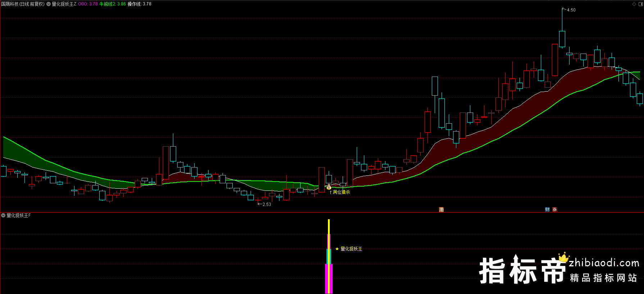This screenshot has height=294, width=644.
Task: Click the blue 财 financial marker icon
Action: coord(547,210)
